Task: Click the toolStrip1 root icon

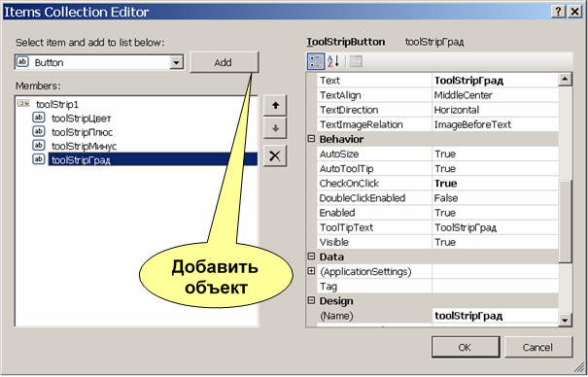Action: (x=23, y=103)
